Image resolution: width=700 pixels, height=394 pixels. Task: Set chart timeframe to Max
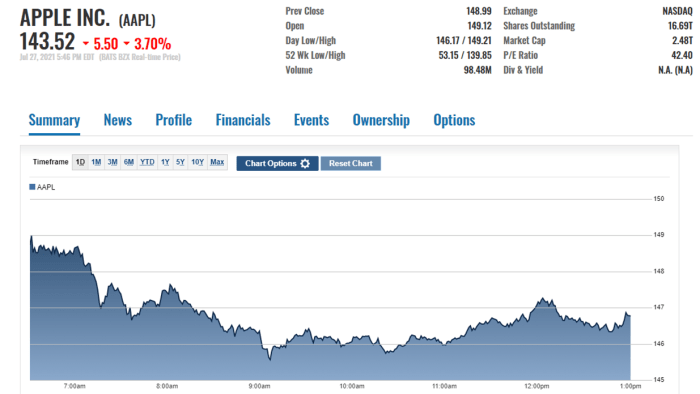coord(217,162)
